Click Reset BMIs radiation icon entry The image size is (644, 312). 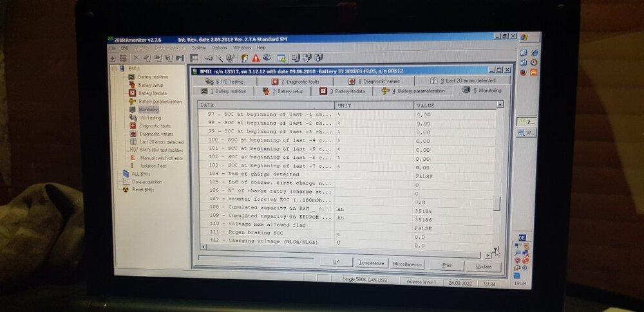click(x=138, y=190)
